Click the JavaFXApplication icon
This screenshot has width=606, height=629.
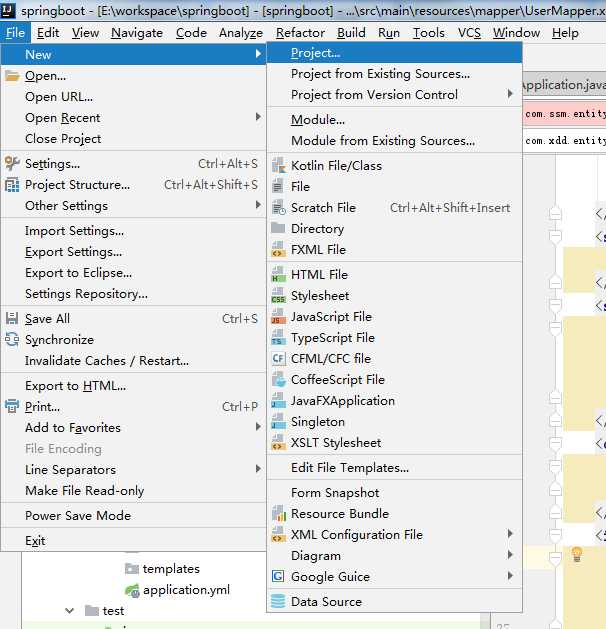click(x=278, y=401)
